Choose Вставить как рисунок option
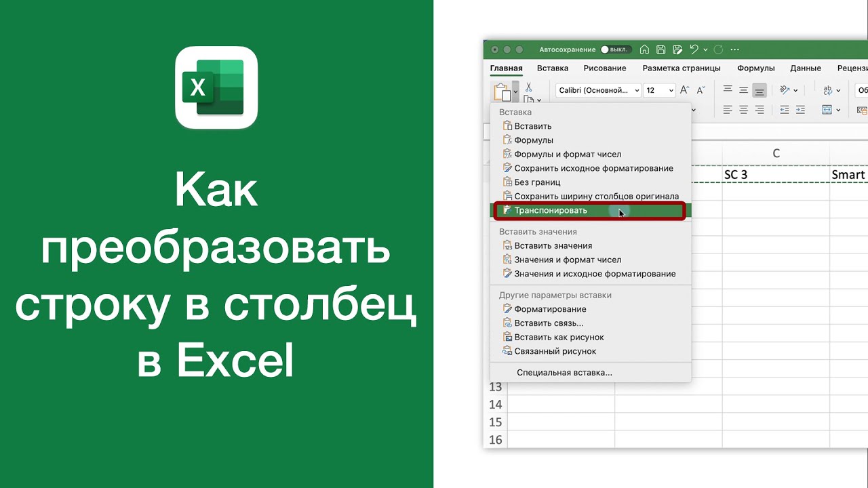The image size is (868, 488). tap(591, 338)
